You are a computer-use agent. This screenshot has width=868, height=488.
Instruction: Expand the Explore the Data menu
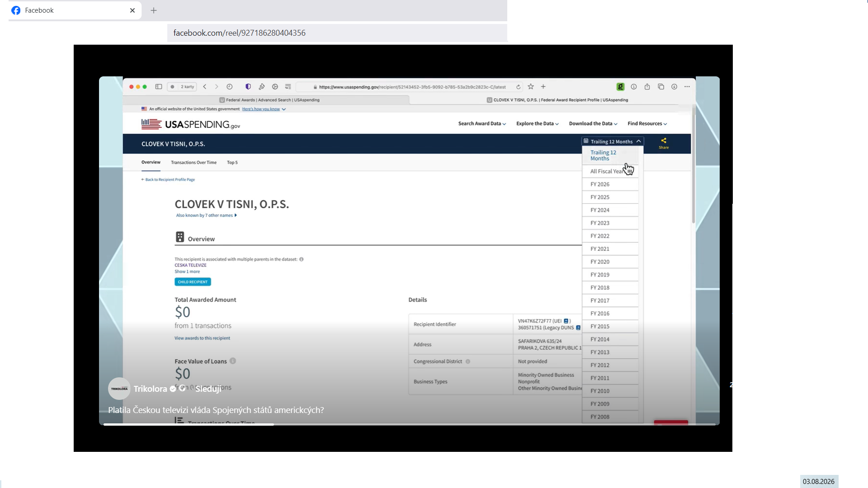pyautogui.click(x=538, y=124)
